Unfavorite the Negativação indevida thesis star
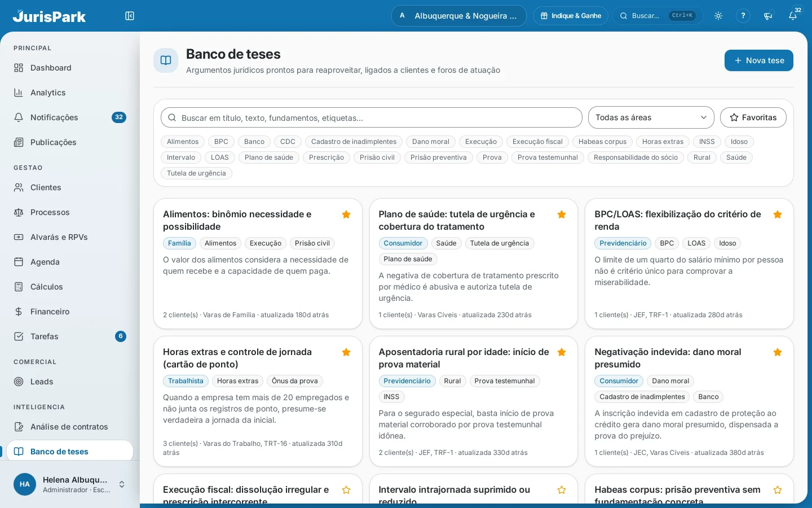This screenshot has height=508, width=812. tap(778, 352)
